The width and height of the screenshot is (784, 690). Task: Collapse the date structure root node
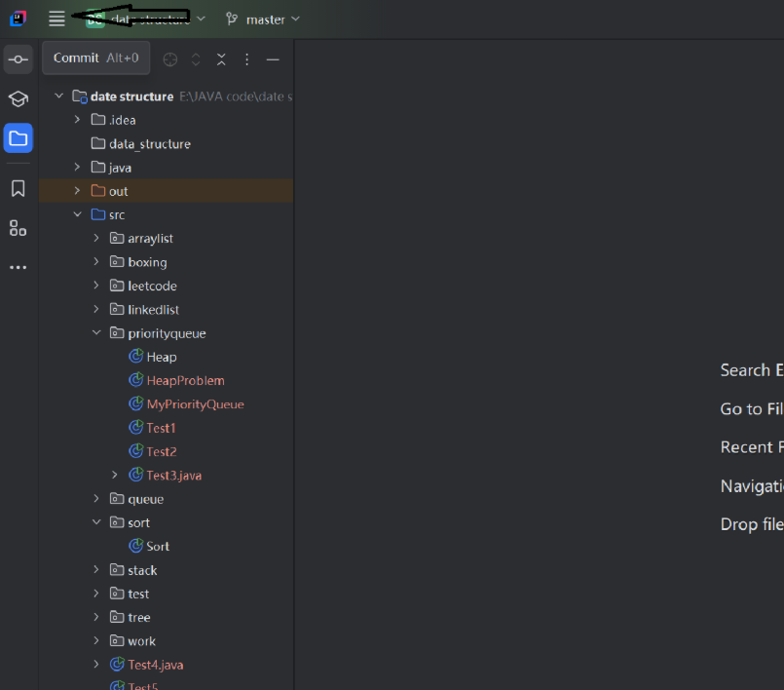(x=59, y=96)
